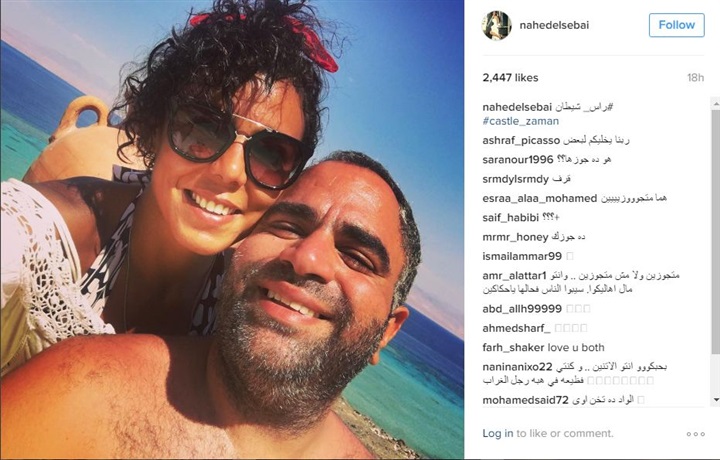This screenshot has height=460, width=720.
Task: Open ashraf_picasso commenter profile
Action: [521, 140]
